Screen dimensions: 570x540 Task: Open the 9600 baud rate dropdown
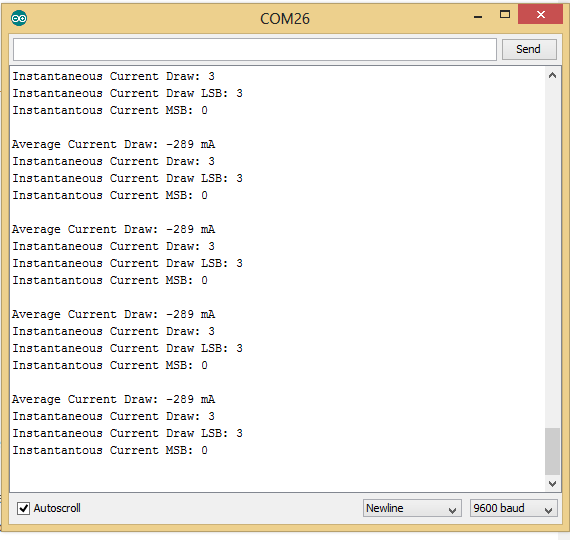pyautogui.click(x=513, y=508)
